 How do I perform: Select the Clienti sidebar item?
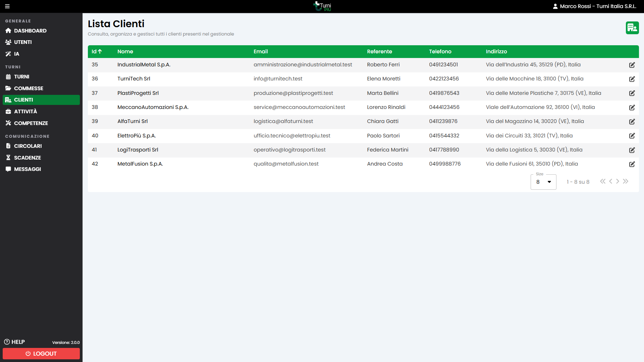tap(41, 100)
